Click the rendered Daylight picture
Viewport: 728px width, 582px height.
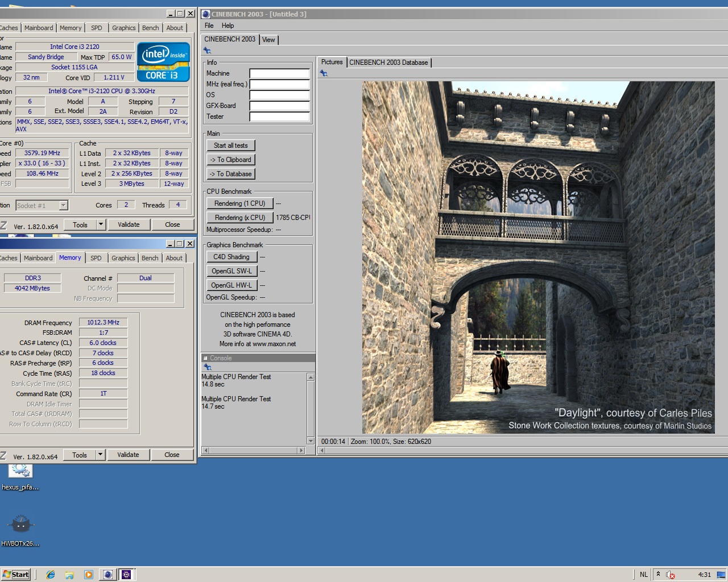pos(538,257)
